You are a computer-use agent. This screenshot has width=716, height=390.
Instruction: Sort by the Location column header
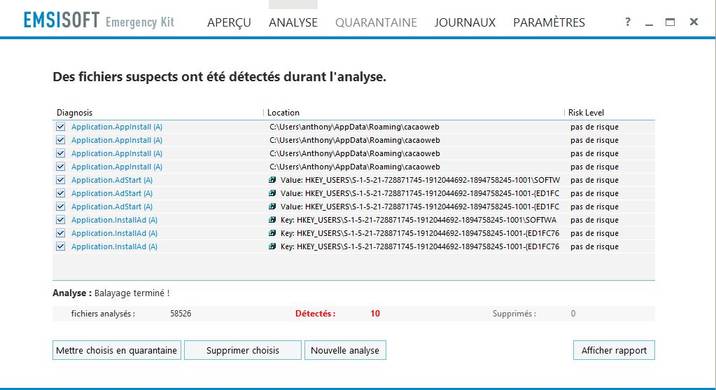283,112
